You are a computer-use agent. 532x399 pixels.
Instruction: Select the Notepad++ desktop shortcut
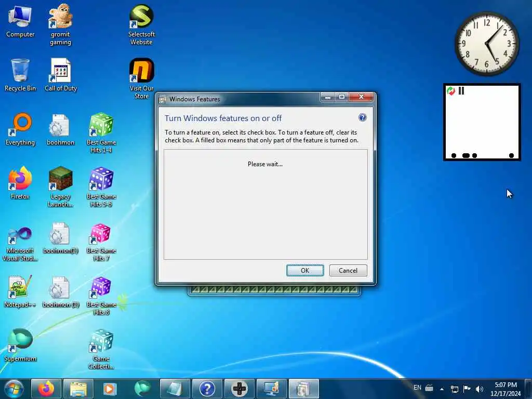(x=20, y=291)
